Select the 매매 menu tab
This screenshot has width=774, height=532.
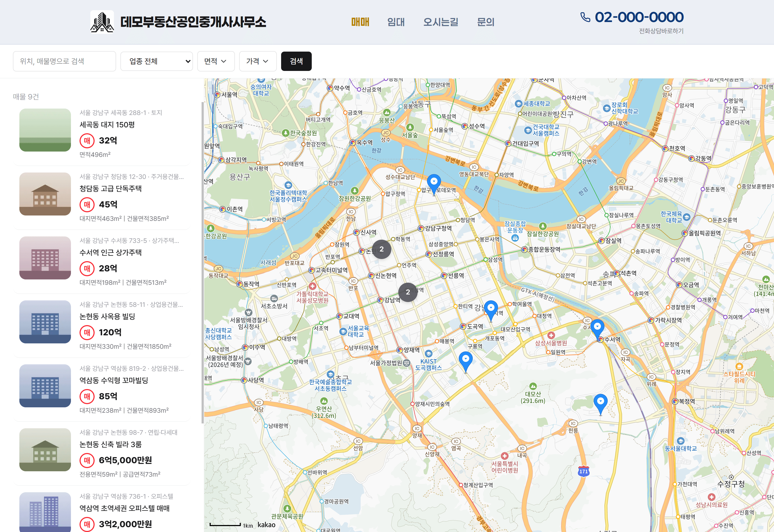[x=360, y=22]
